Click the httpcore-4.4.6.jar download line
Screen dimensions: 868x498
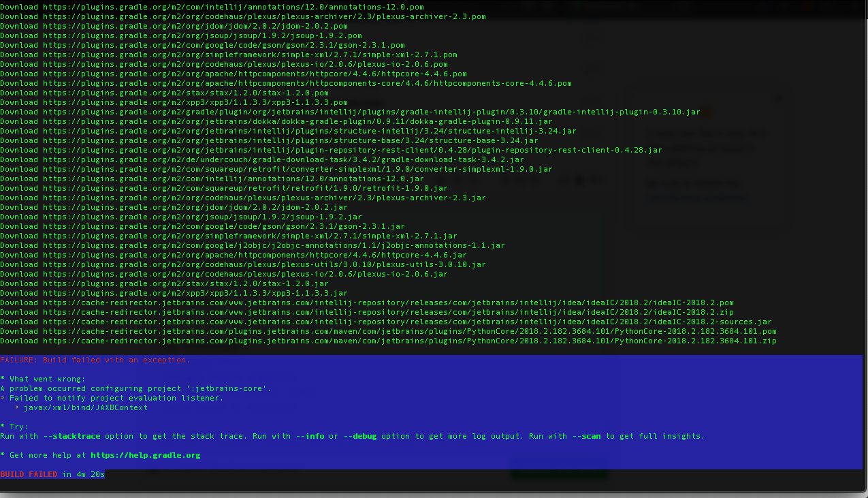pos(234,255)
